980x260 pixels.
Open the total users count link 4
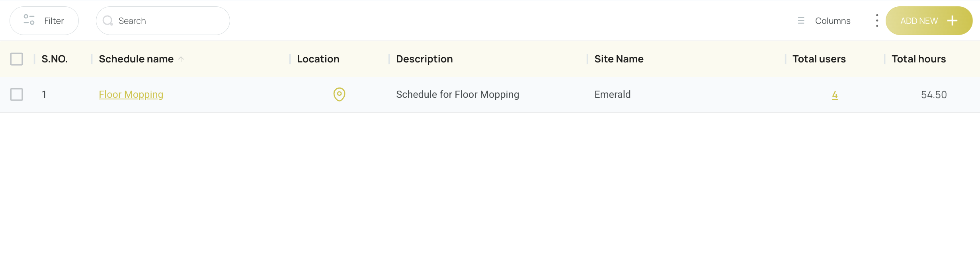[x=835, y=95]
